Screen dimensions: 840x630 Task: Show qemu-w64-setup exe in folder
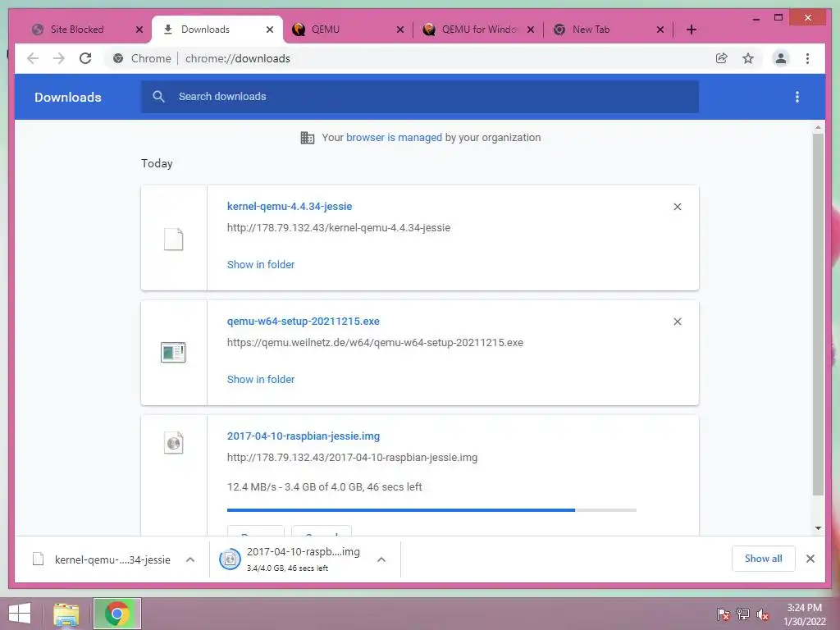click(261, 379)
